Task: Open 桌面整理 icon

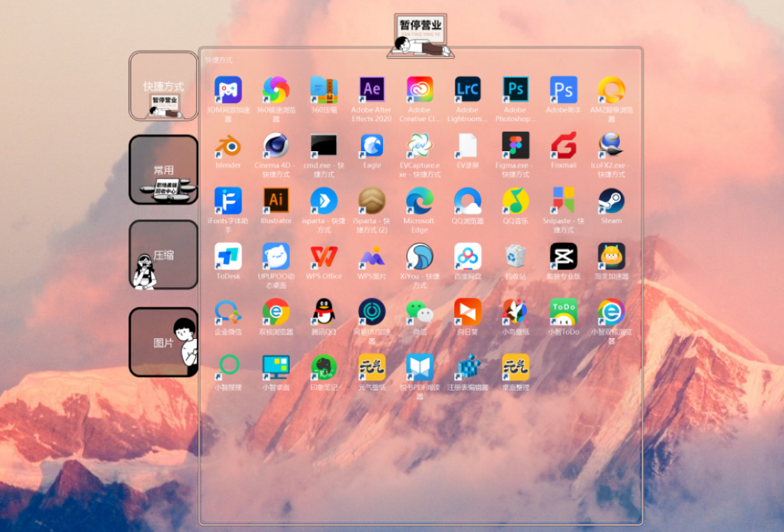Action: [x=515, y=367]
